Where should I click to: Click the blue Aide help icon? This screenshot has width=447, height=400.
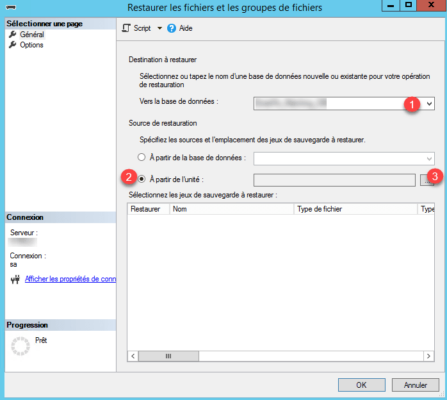tap(171, 28)
